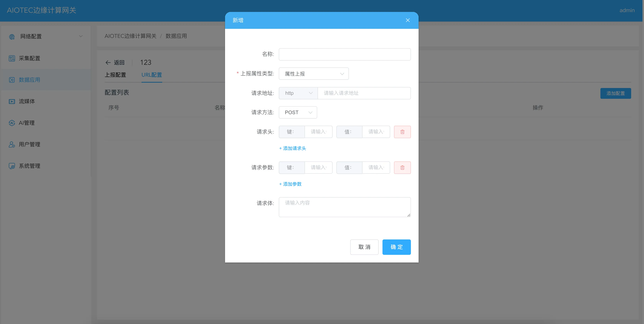The width and height of the screenshot is (644, 324).
Task: Click the 请求体 content textarea
Action: tap(344, 207)
